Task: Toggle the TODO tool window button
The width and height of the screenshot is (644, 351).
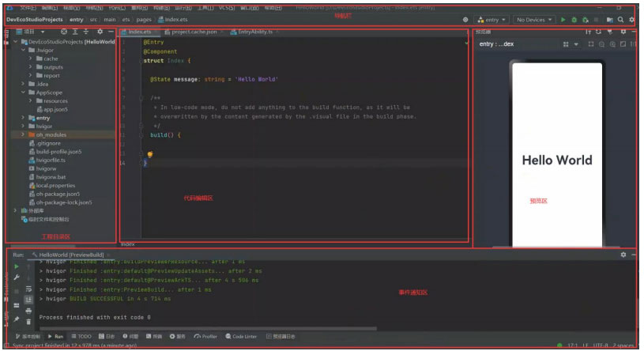Action: pos(81,337)
